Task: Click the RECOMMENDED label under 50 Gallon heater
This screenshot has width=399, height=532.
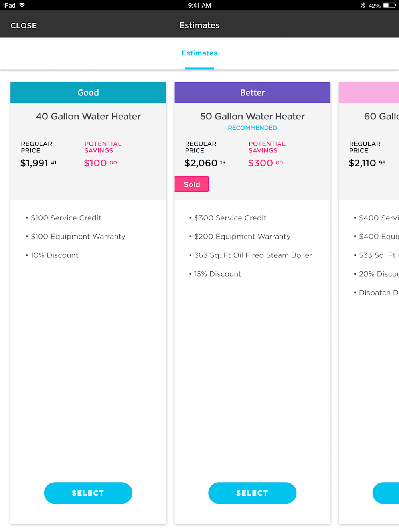Action: pyautogui.click(x=252, y=128)
